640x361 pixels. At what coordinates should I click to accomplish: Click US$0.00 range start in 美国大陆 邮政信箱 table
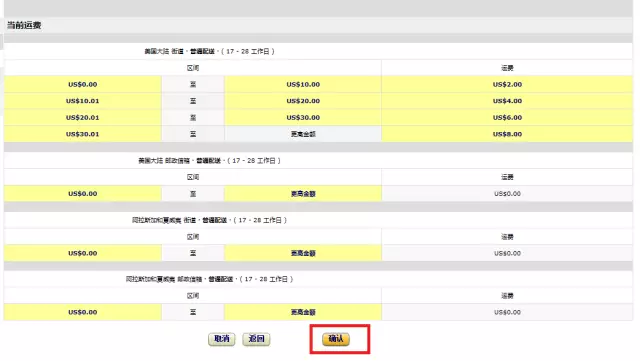click(83, 194)
